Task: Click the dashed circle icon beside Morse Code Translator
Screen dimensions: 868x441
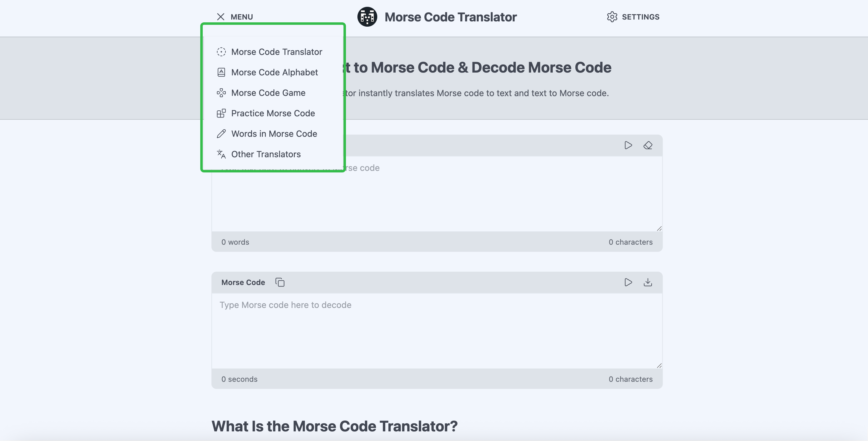Action: point(221,52)
